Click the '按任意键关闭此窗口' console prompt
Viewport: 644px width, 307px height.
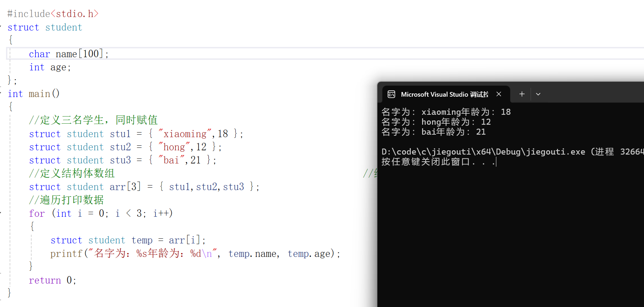(x=438, y=162)
